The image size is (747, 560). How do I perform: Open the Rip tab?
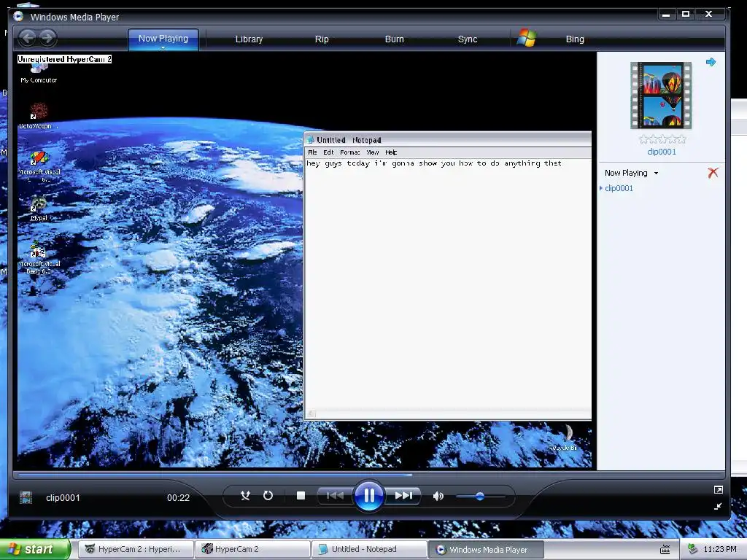point(322,39)
